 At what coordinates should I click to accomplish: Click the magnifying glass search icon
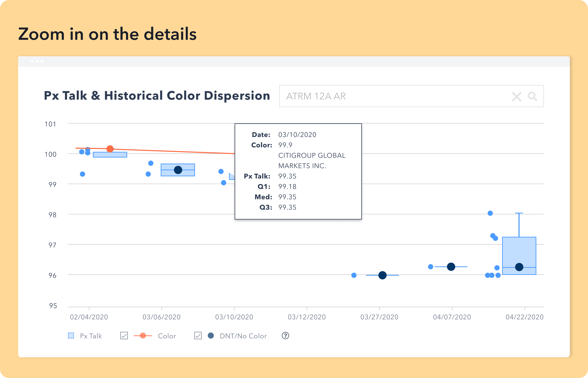pos(532,96)
